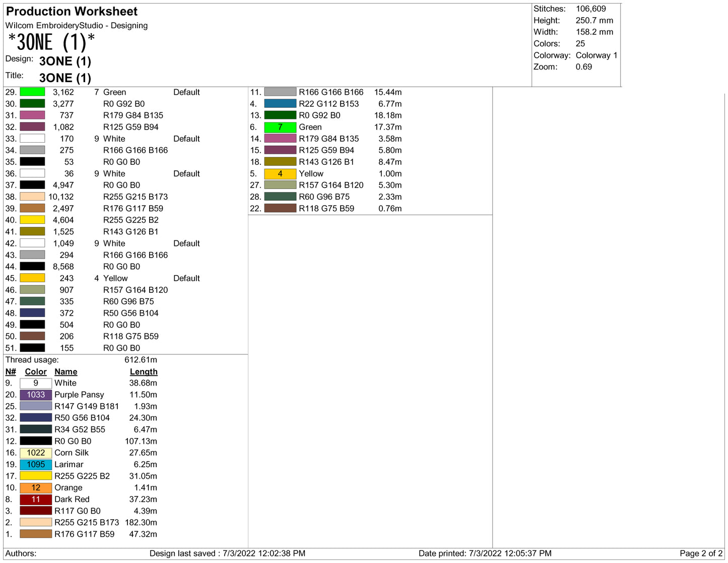This screenshot has height=563, width=728.
Task: Click the blue R22 G112 B153 swatch
Action: pyautogui.click(x=280, y=103)
